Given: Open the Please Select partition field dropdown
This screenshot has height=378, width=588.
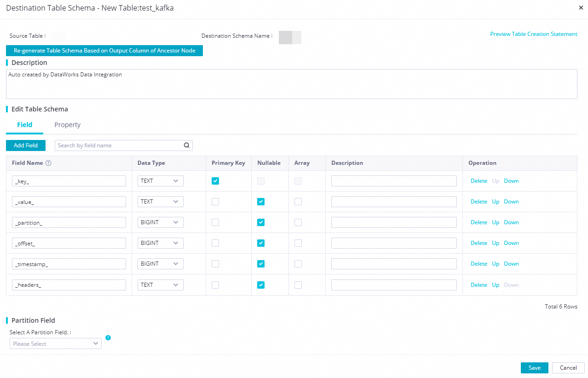Looking at the screenshot, I should pos(55,343).
